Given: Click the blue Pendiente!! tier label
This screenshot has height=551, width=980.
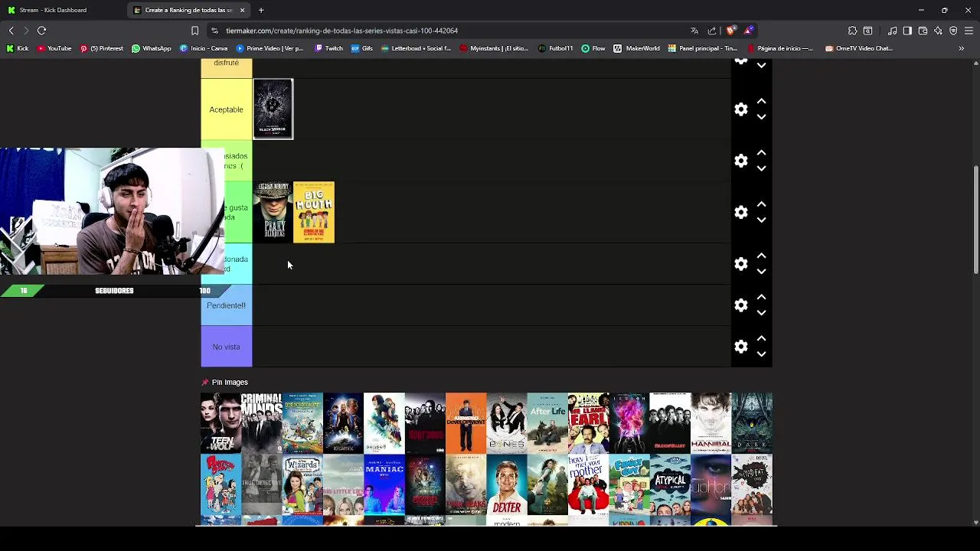Looking at the screenshot, I should coord(227,305).
